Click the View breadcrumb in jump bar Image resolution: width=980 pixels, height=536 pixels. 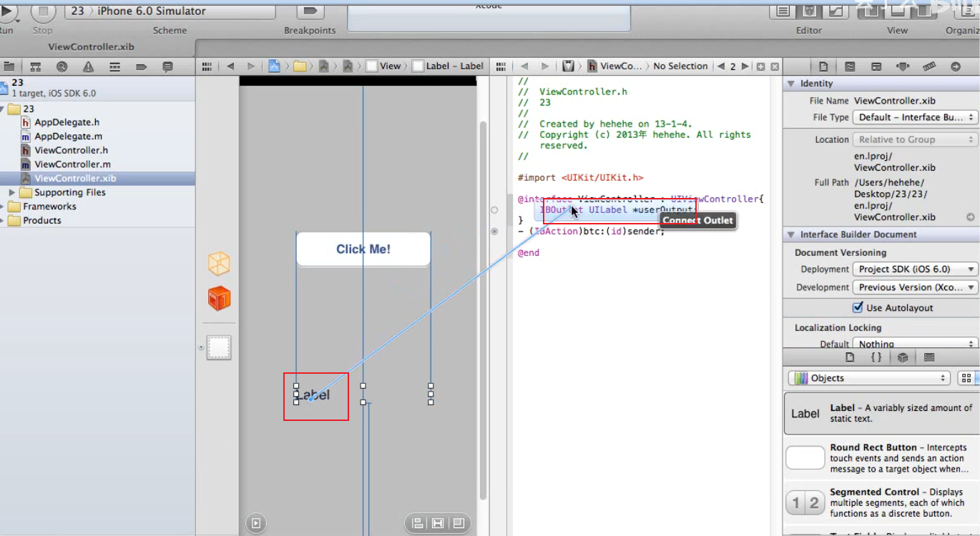pos(383,66)
